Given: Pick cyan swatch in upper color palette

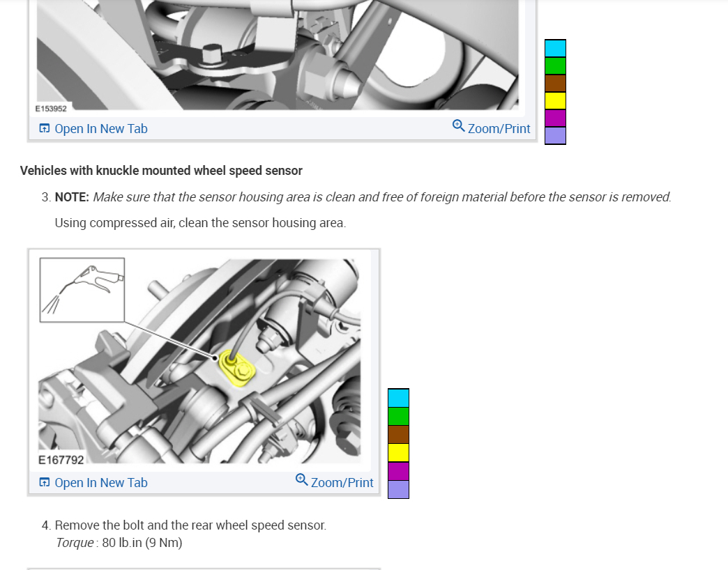Looking at the screenshot, I should coord(555,49).
